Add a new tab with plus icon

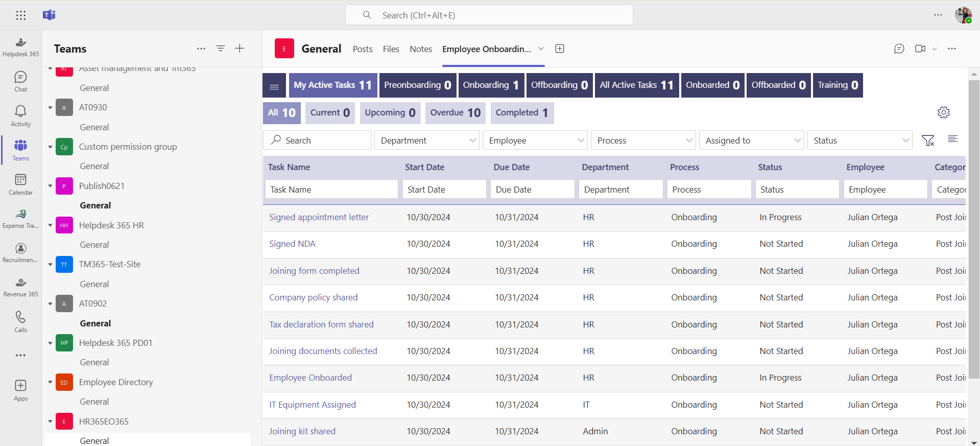(x=560, y=49)
